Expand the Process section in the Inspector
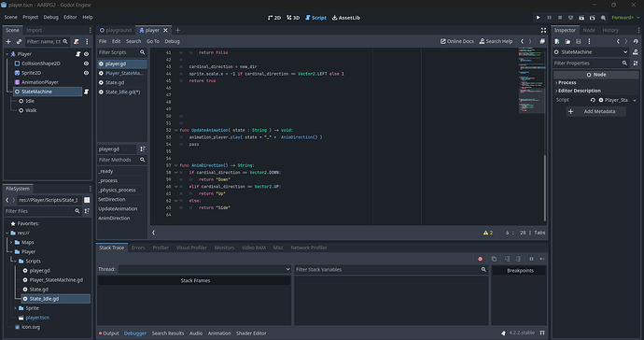 tap(567, 82)
